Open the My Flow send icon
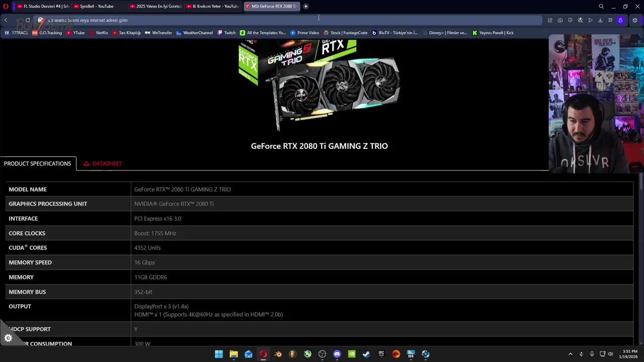Image resolution: width=644 pixels, height=362 pixels. [590, 20]
